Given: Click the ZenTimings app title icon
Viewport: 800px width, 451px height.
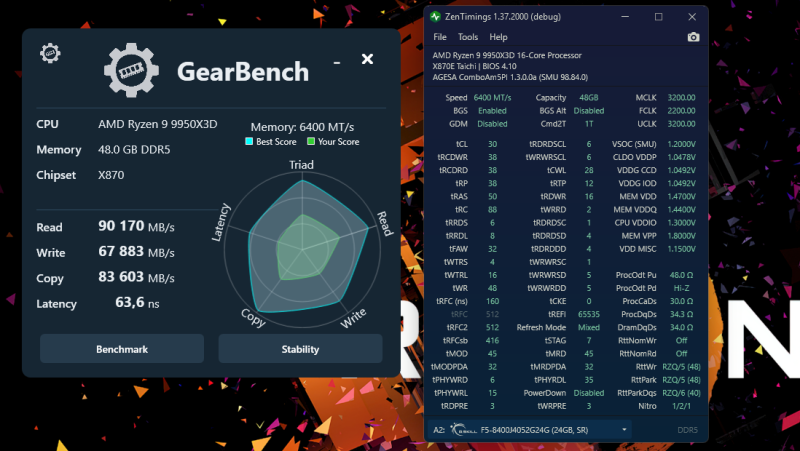Looking at the screenshot, I should click(435, 17).
